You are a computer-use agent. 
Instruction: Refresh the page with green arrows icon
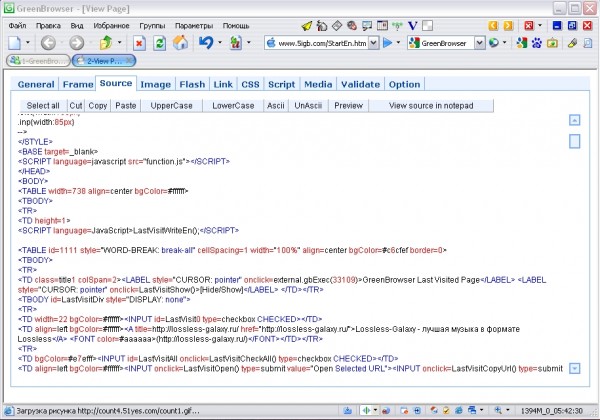click(160, 43)
